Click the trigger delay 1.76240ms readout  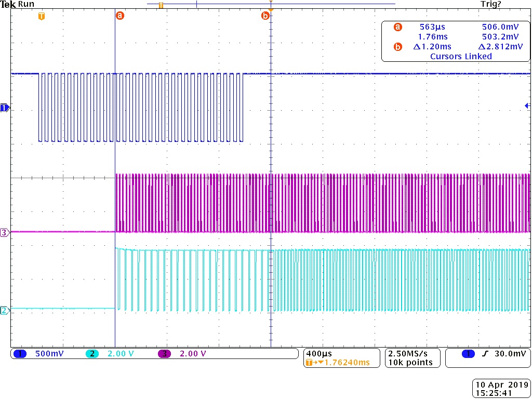[338, 363]
